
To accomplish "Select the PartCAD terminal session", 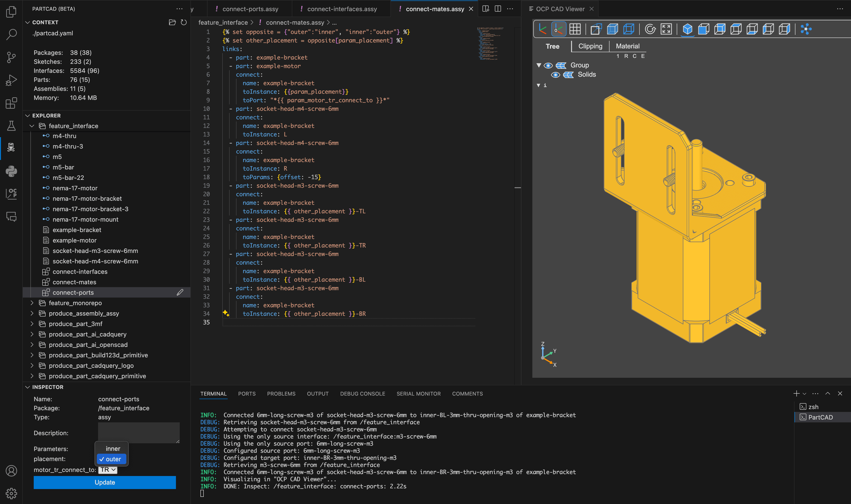I will coord(823,417).
